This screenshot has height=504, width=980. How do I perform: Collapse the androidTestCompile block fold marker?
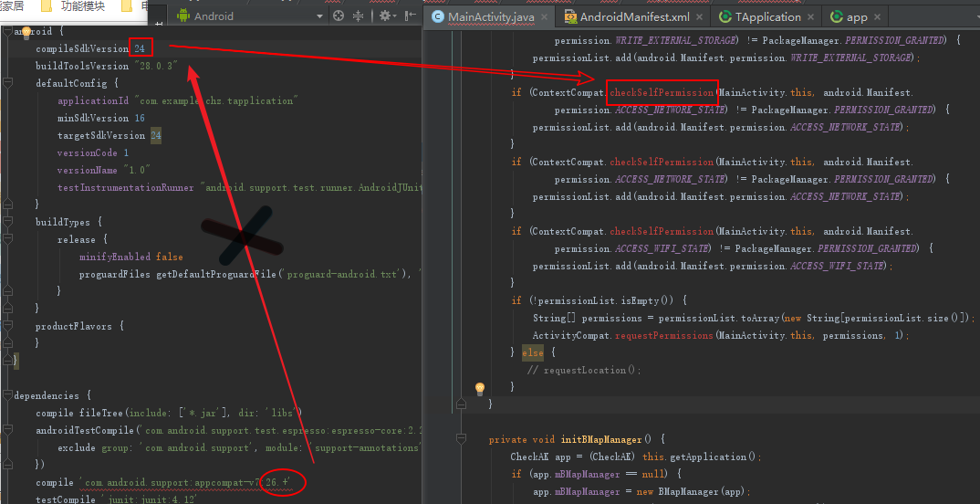coord(7,430)
